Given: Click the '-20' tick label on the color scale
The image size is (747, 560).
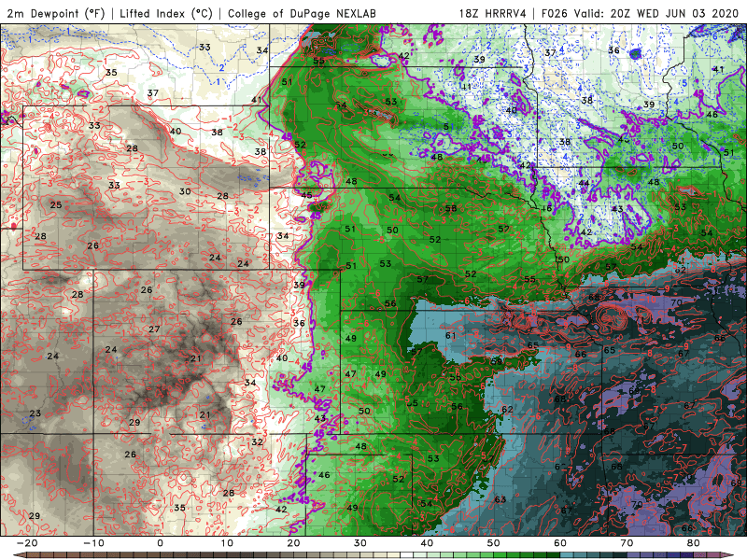Looking at the screenshot, I should point(27,543).
